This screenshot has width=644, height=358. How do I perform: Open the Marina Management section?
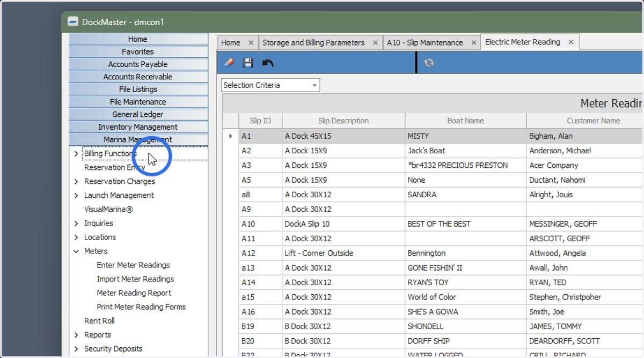coord(138,140)
